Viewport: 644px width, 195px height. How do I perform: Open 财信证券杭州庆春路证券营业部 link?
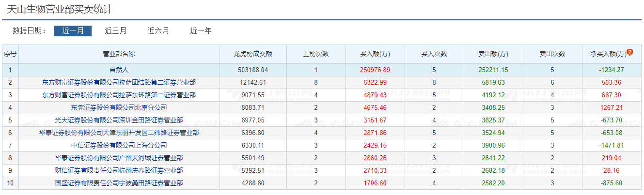pyautogui.click(x=119, y=170)
